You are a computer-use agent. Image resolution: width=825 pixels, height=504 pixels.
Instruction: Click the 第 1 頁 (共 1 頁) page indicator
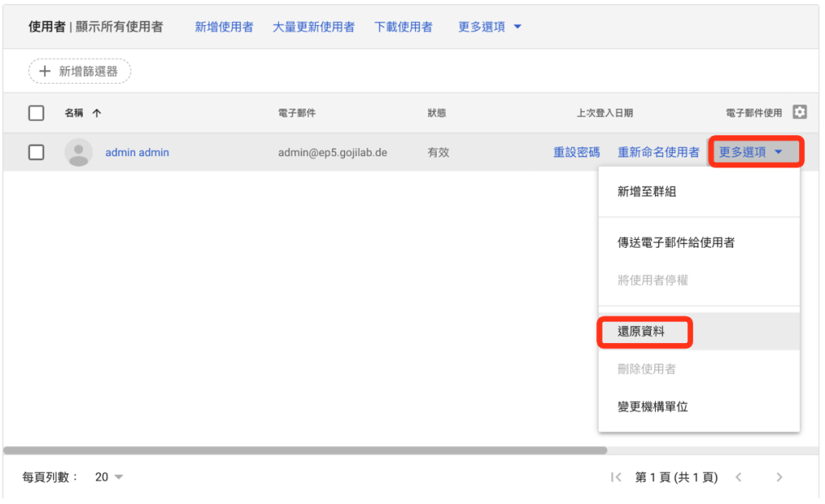pos(676,477)
